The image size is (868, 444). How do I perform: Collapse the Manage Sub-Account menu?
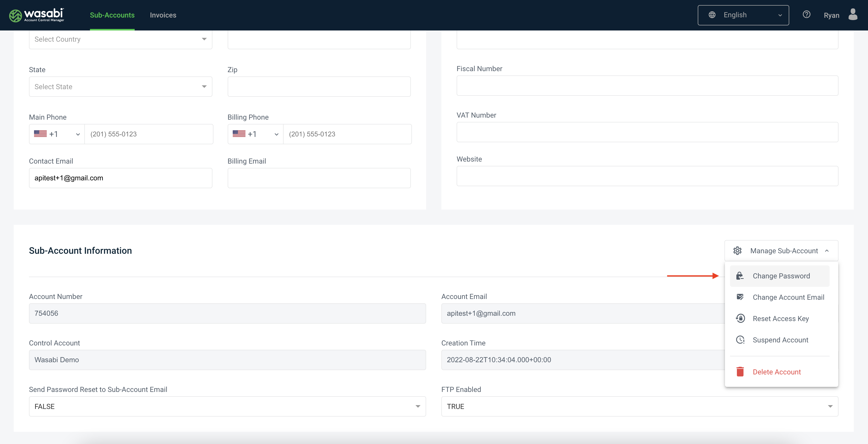781,251
